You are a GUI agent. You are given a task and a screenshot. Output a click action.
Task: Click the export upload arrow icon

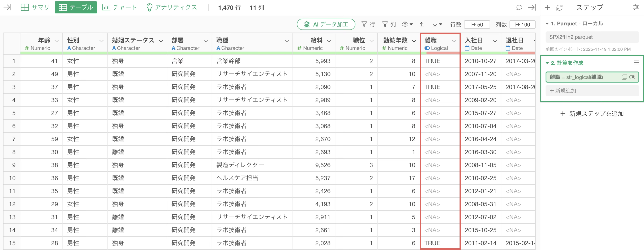coord(421,24)
